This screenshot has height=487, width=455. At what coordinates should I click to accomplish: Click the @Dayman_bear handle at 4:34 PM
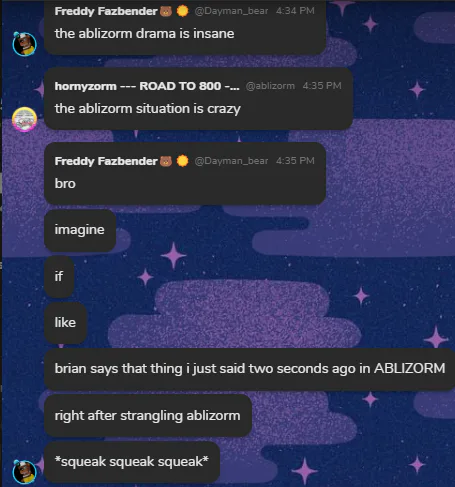point(231,11)
